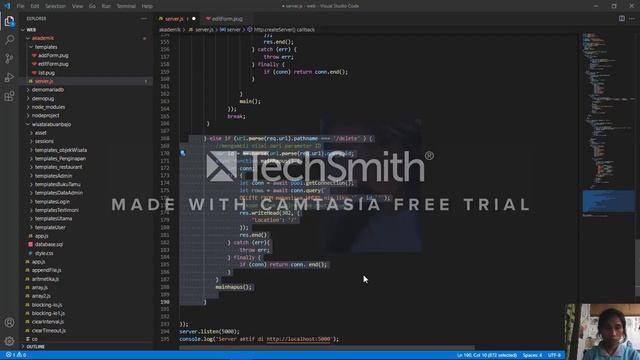Open clearTimeout.js file
The height and width of the screenshot is (360, 640).
point(49,330)
